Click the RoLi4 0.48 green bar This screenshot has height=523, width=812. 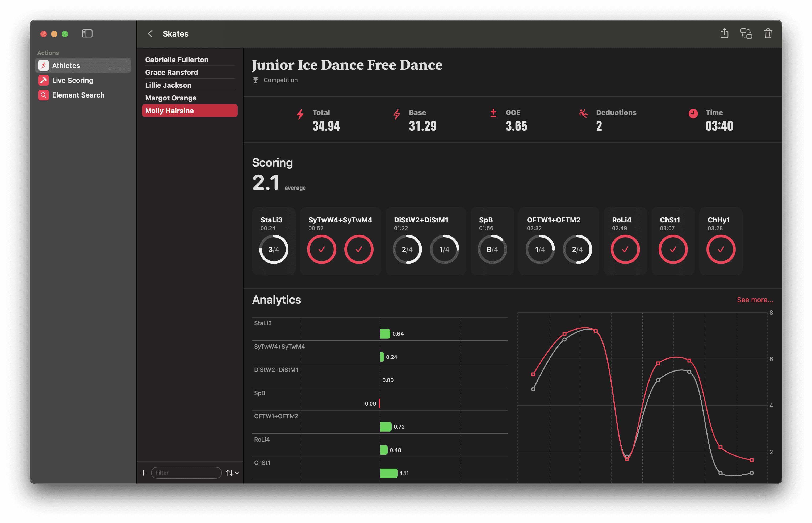point(384,450)
